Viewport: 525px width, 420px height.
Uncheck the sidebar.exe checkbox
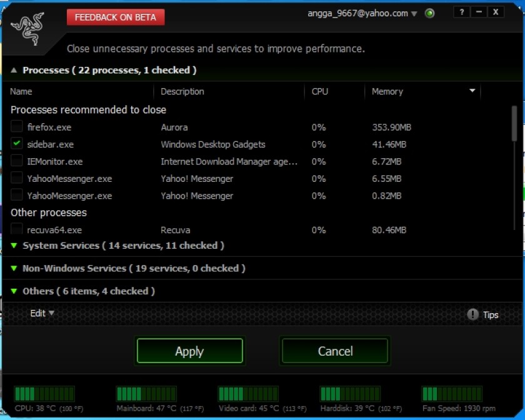click(x=16, y=143)
